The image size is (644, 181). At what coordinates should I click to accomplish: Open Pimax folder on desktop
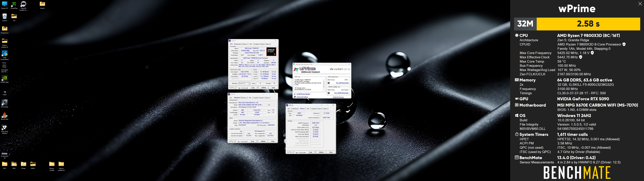click(24, 165)
